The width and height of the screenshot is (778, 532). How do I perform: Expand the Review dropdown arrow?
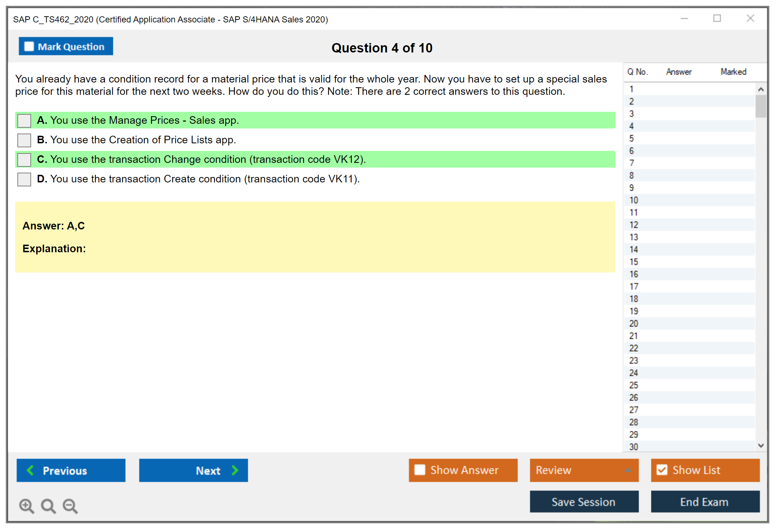tap(628, 470)
